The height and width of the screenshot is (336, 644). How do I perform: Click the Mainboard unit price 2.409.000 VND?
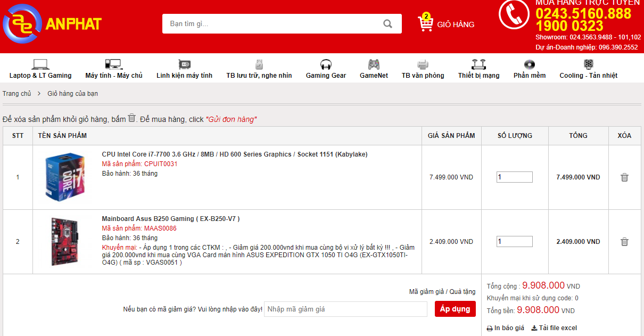tap(451, 242)
